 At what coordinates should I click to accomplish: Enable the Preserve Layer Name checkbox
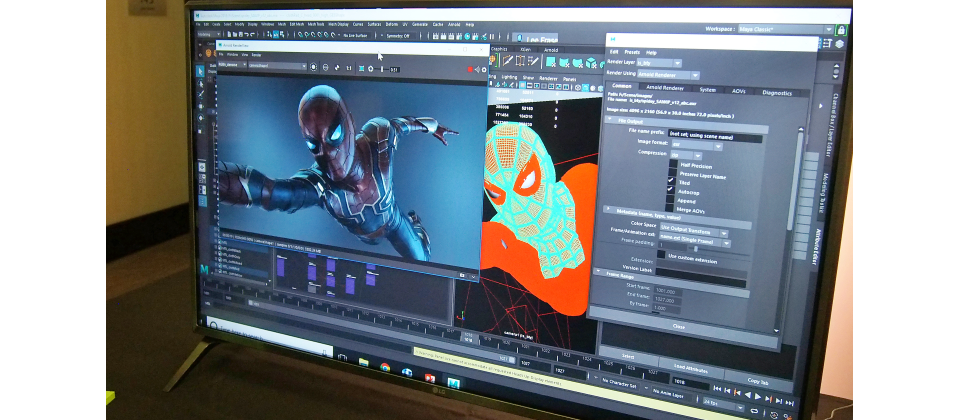(672, 173)
